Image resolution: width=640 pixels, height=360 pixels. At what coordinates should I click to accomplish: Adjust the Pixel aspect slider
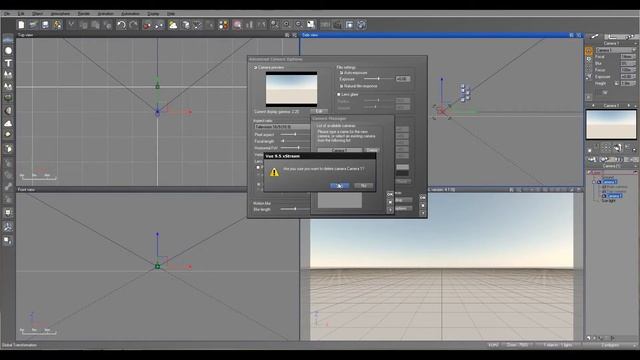click(x=294, y=134)
